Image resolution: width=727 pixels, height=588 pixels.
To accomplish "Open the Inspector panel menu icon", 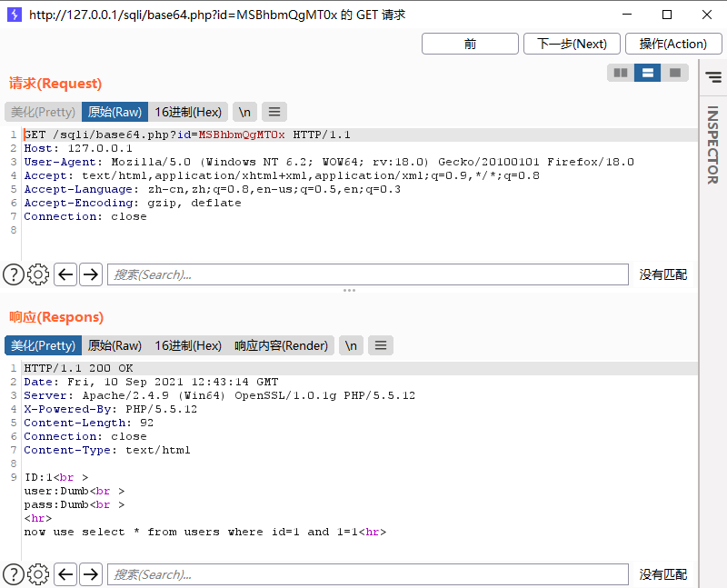I will click(x=713, y=77).
